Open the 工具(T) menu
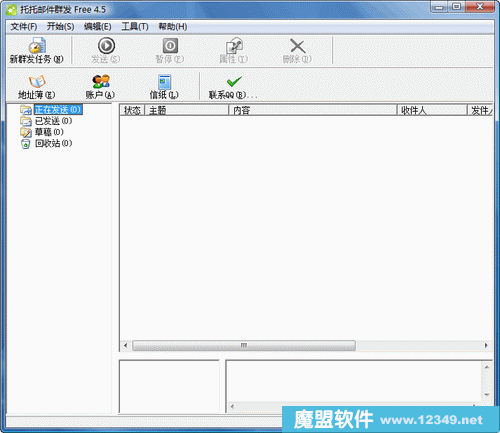 click(135, 26)
